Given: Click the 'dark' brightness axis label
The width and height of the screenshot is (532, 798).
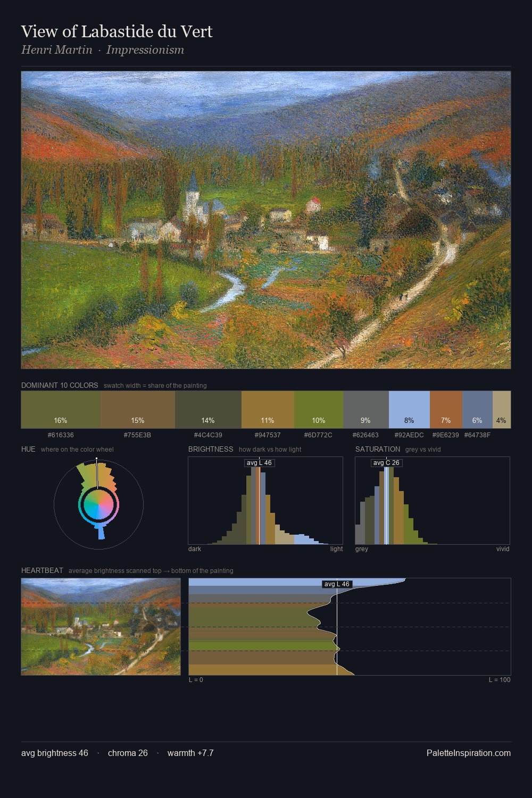Looking at the screenshot, I should click(x=195, y=549).
